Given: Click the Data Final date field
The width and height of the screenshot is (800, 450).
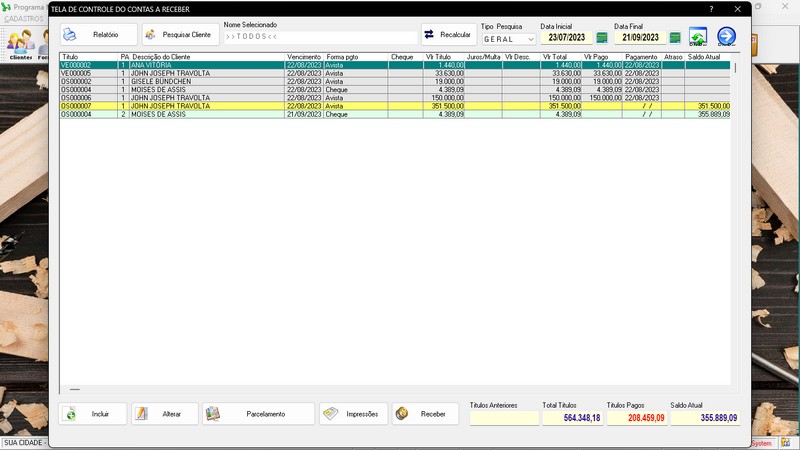Looking at the screenshot, I should click(x=640, y=38).
